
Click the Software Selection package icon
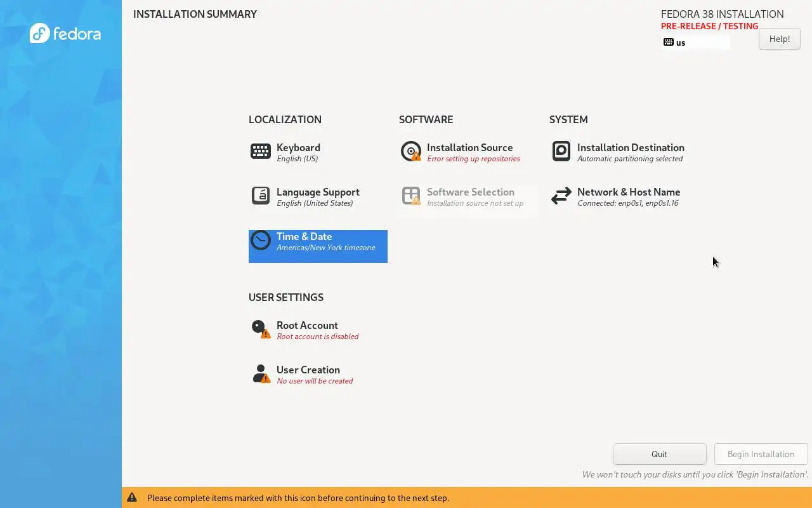point(411,196)
